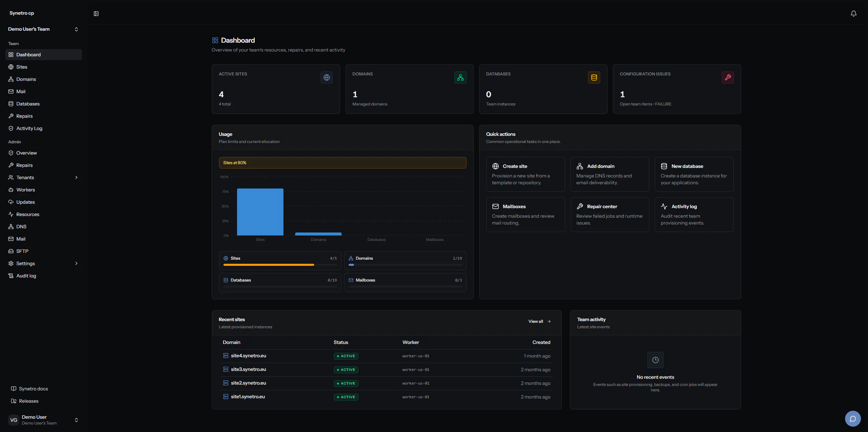Open Mail under the Admin section

pyautogui.click(x=44, y=239)
